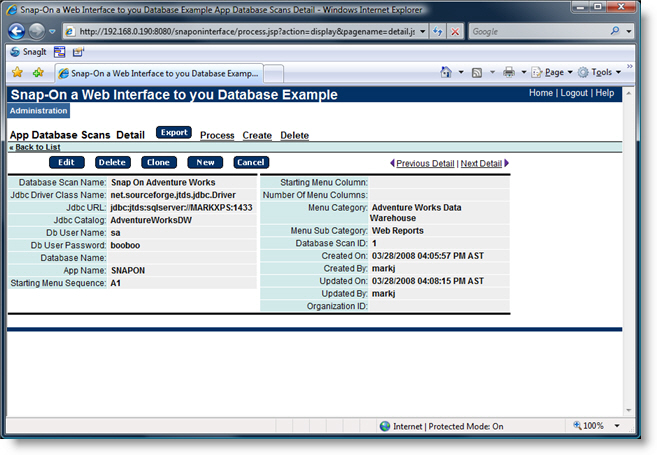Viewport: 657px width, 455px height.
Task: Select the 'AdventureWorksDW' catalog value
Action: click(151, 220)
